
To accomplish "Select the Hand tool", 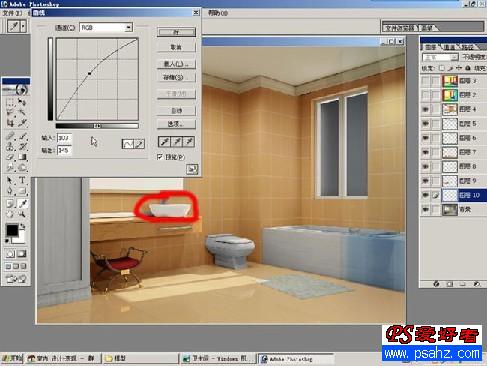I will [10, 214].
